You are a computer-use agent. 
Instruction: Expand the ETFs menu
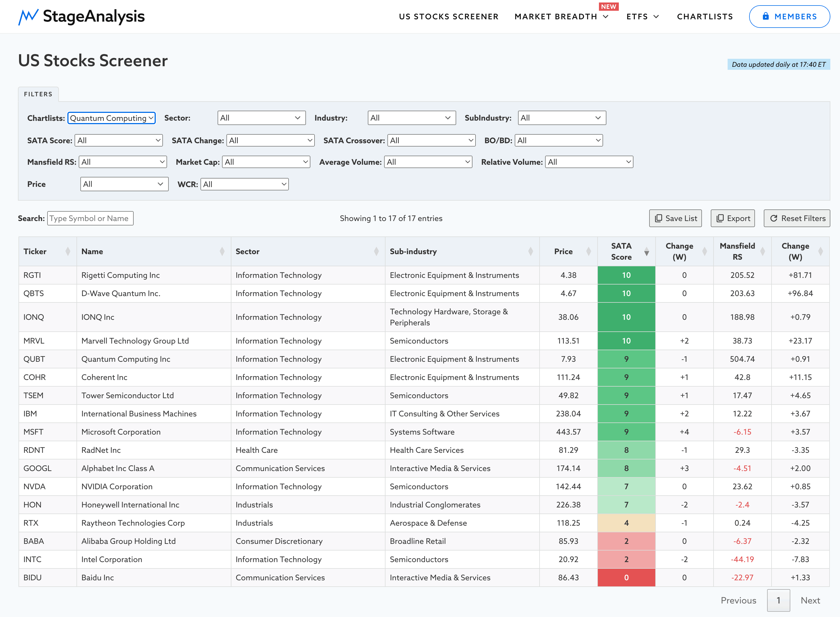(643, 17)
